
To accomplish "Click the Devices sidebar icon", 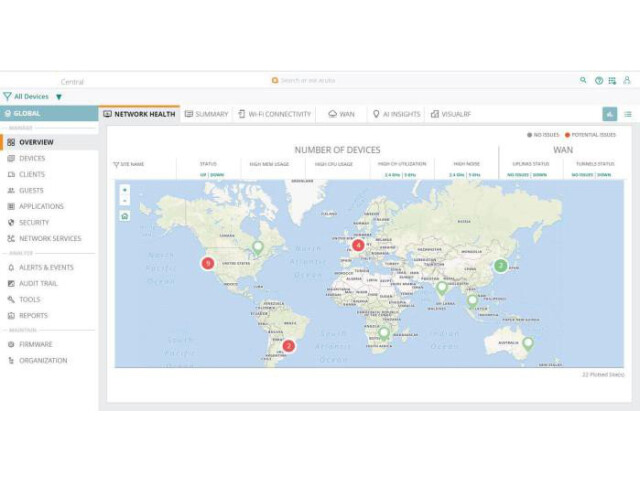I will pos(11,158).
